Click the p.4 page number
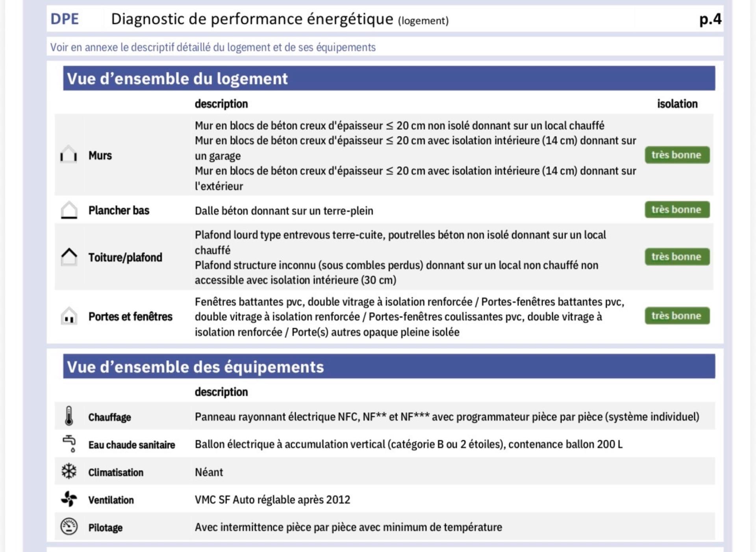The width and height of the screenshot is (756, 552). pos(710,19)
